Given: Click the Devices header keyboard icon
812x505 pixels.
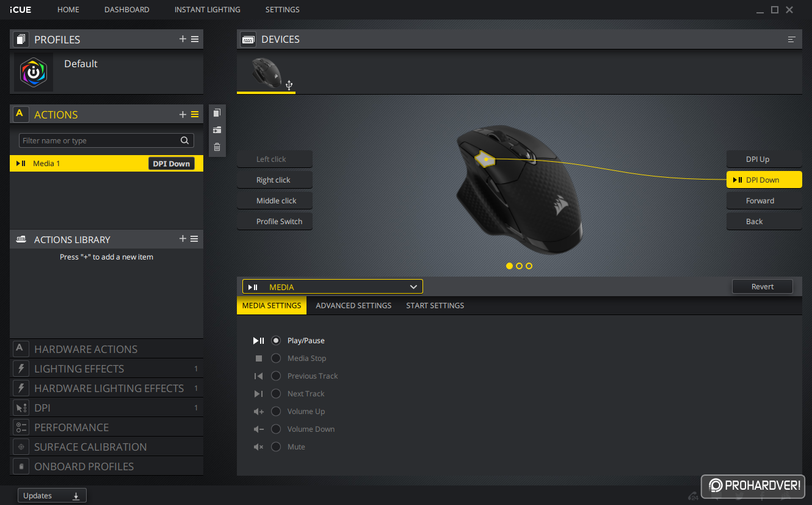Looking at the screenshot, I should tap(248, 39).
